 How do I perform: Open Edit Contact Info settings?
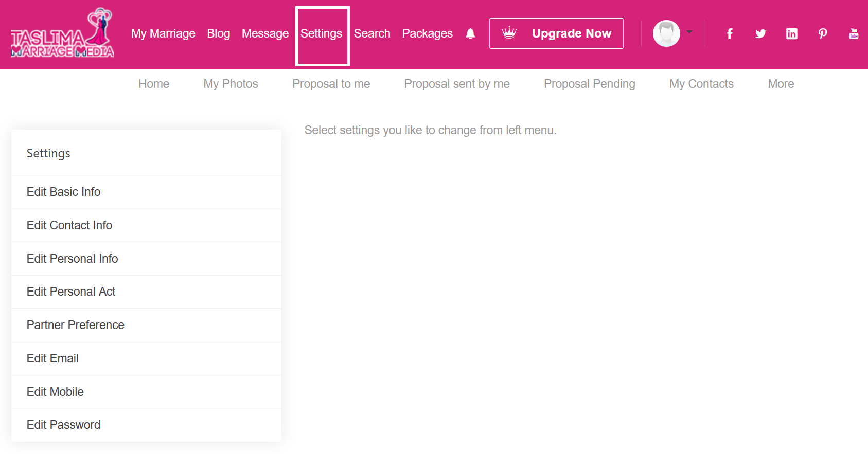[x=69, y=225]
